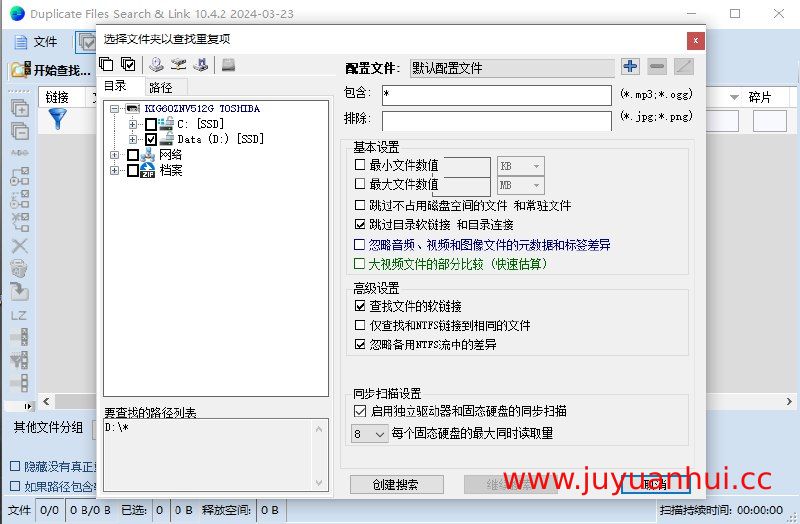Click the 链接 column header
Screen dimensions: 800x524
click(61, 97)
